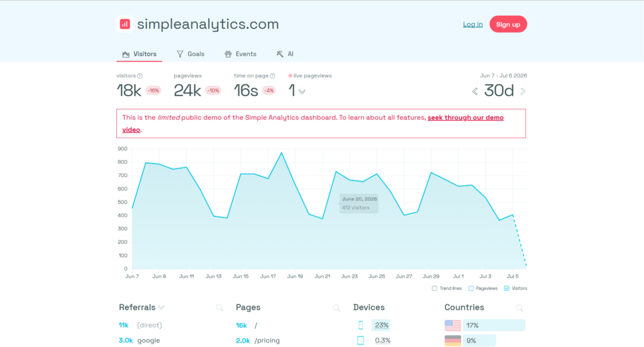This screenshot has height=347, width=644.
Task: Open the Log in link
Action: pos(473,25)
